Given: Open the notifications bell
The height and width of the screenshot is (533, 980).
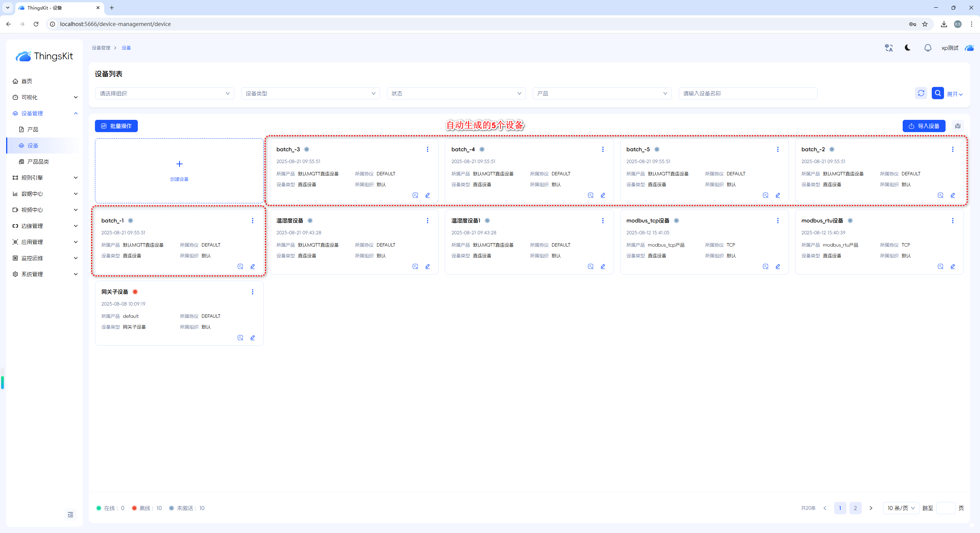Looking at the screenshot, I should (x=928, y=48).
